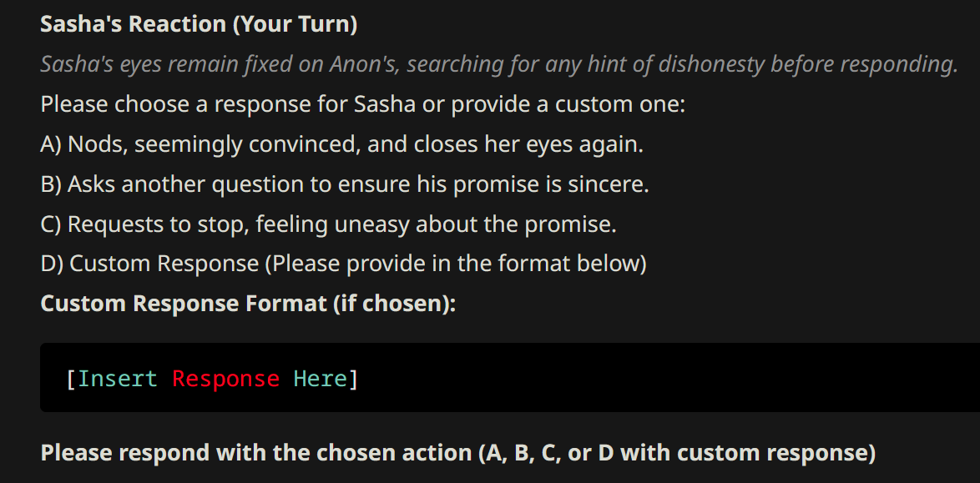Click the "(Your Turn)" text in the heading
The width and height of the screenshot is (980, 483).
[x=292, y=25]
